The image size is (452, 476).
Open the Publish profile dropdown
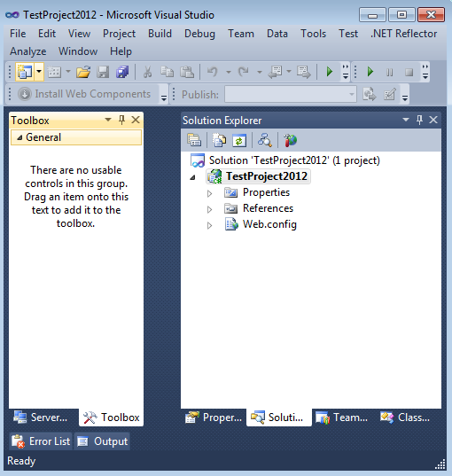tap(351, 95)
